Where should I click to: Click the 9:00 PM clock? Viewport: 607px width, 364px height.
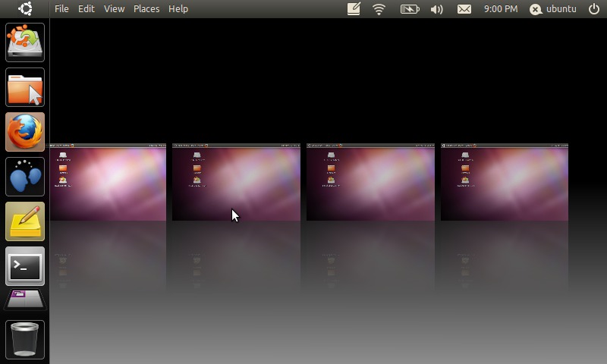click(501, 9)
